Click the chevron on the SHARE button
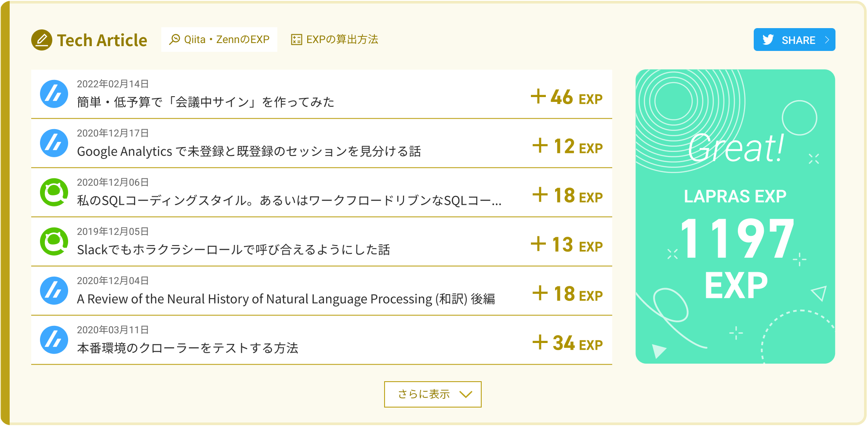868x426 pixels. coord(826,40)
